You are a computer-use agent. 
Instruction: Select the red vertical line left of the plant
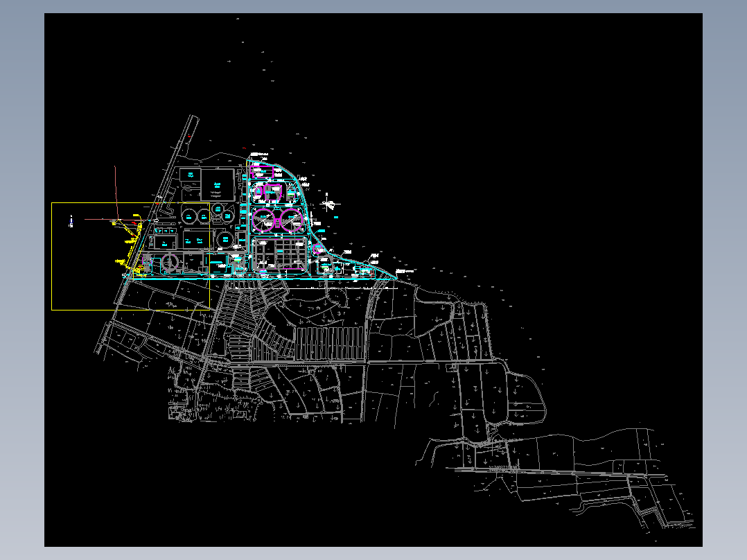116,193
